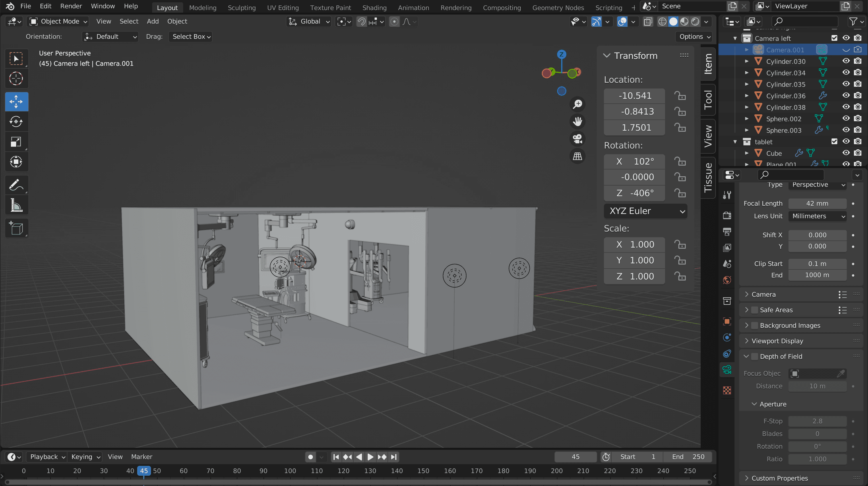The width and height of the screenshot is (868, 486).
Task: Open the XYZ Euler rotation mode dropdown
Action: (x=646, y=211)
